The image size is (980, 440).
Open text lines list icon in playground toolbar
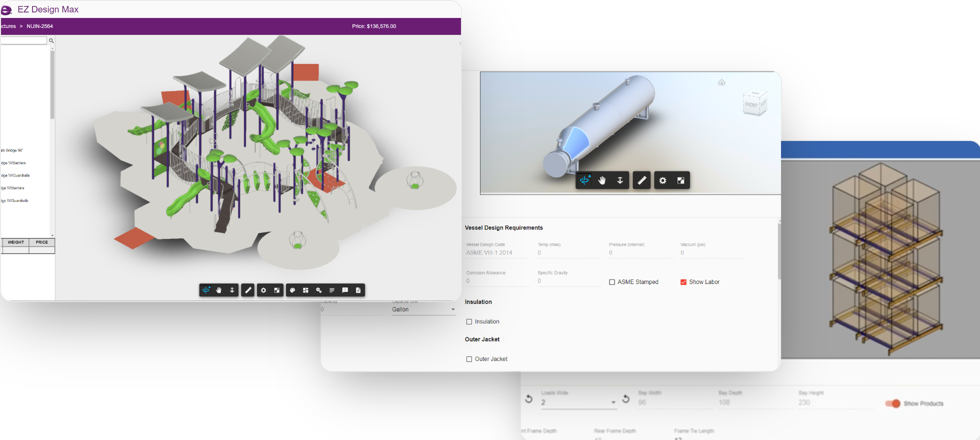(332, 290)
